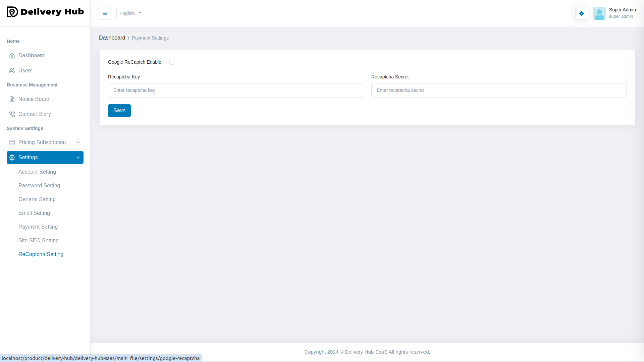
Task: Open Email Setting in sidebar
Action: pos(34,213)
